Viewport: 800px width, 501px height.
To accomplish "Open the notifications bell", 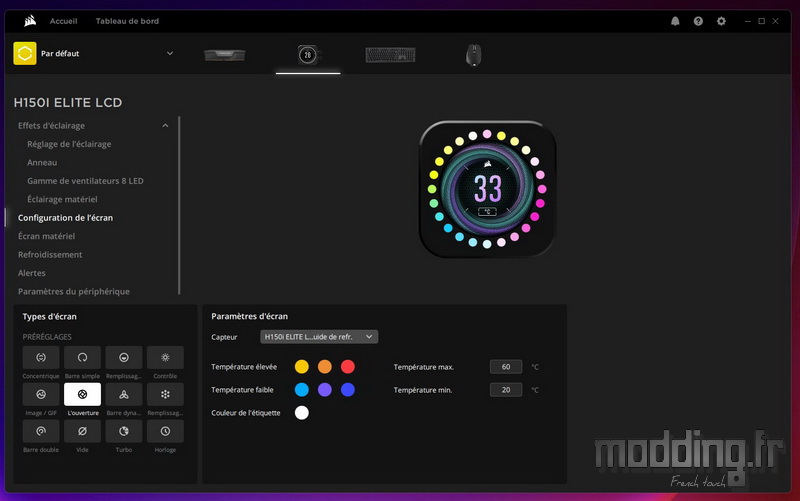I will pos(675,21).
